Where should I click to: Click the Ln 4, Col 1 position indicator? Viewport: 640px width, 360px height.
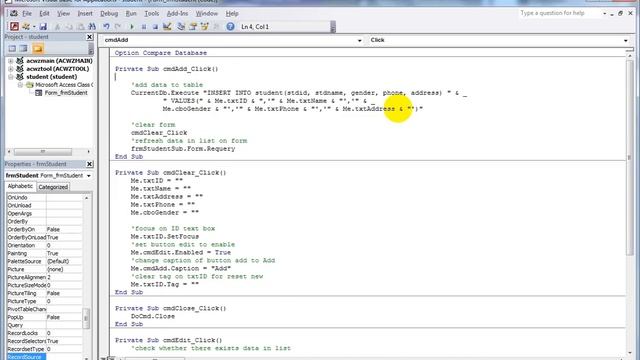255,27
